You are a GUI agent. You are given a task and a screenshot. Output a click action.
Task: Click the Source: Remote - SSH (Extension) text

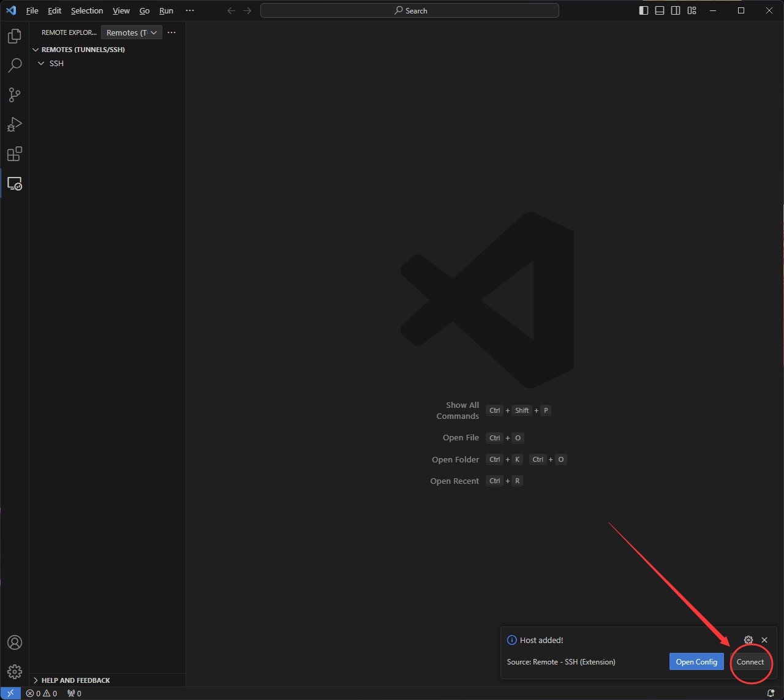(x=561, y=662)
